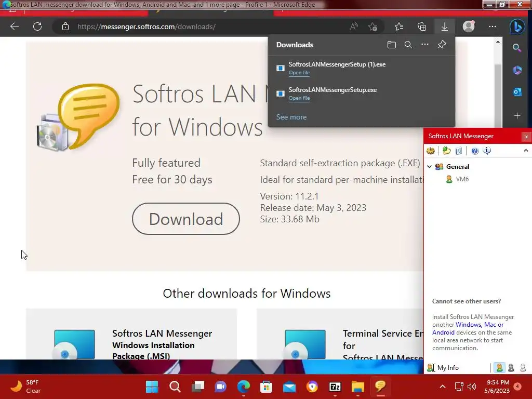Click page vertical scrollbar thumb
This screenshot has width=532, height=399.
498,97
